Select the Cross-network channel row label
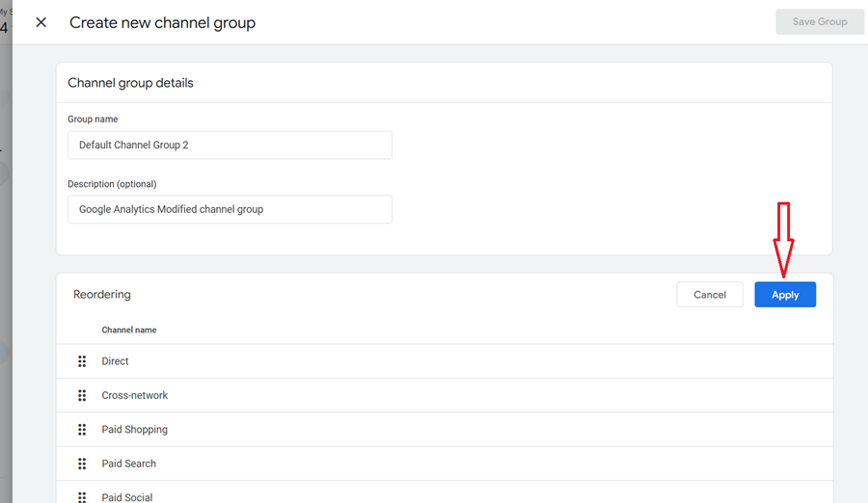This screenshot has height=503, width=868. coord(134,396)
